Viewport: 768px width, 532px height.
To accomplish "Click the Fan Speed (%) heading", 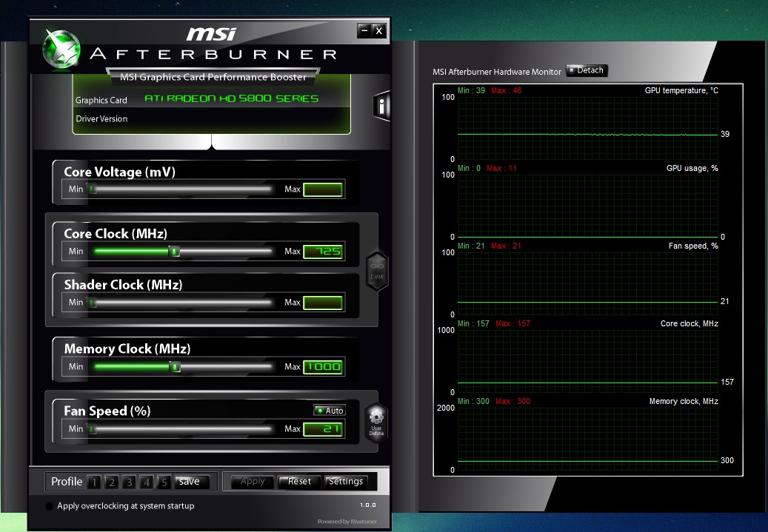I will coord(107,411).
